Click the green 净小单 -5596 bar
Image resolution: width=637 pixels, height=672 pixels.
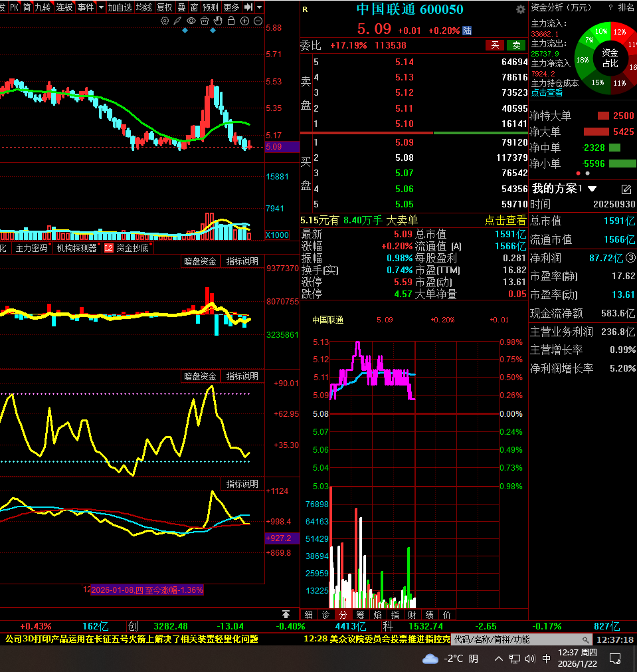tap(622, 164)
